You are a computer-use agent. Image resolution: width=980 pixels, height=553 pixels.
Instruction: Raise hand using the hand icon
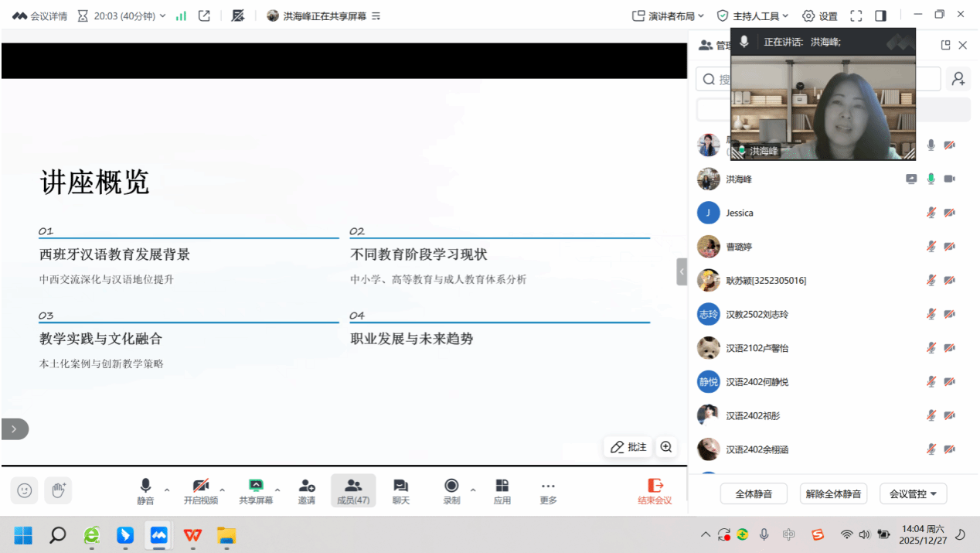[59, 490]
